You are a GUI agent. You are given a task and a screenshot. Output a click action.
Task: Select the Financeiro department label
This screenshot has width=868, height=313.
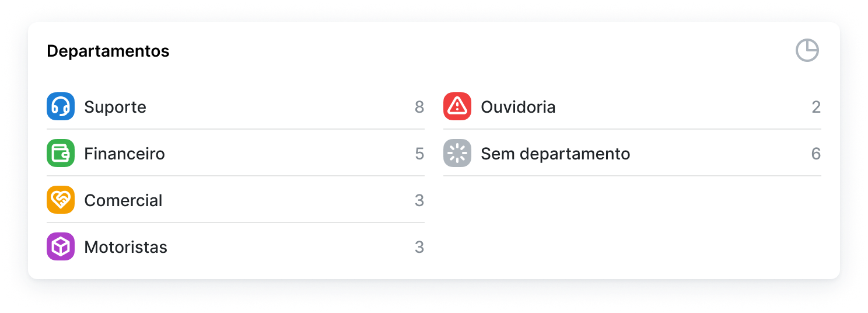[x=124, y=154]
